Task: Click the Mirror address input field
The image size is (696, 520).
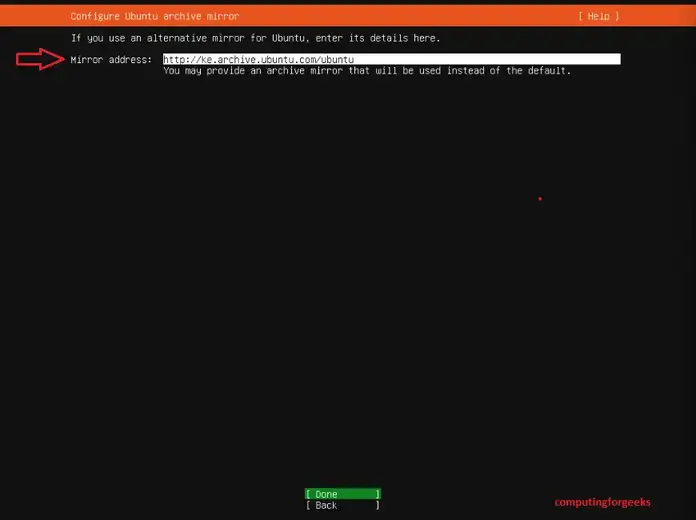Action: click(x=392, y=59)
